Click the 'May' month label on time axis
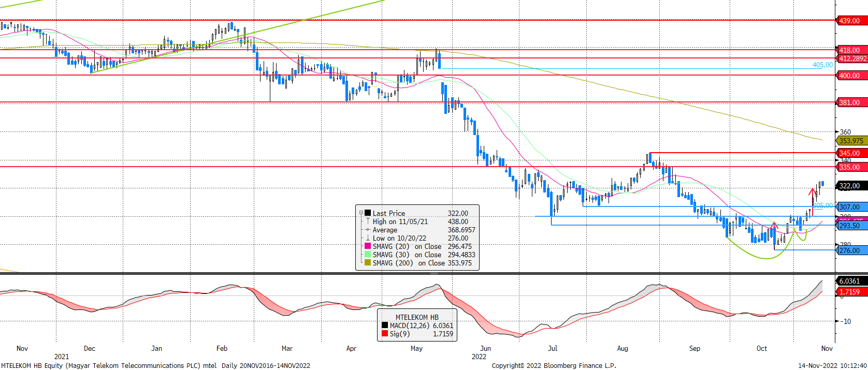The height and width of the screenshot is (370, 868). [416, 348]
